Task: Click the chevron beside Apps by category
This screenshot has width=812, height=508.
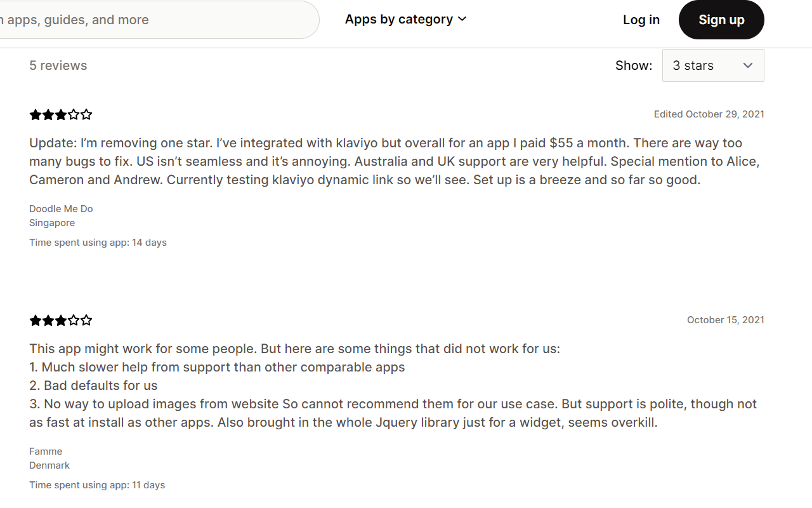Action: (x=462, y=19)
